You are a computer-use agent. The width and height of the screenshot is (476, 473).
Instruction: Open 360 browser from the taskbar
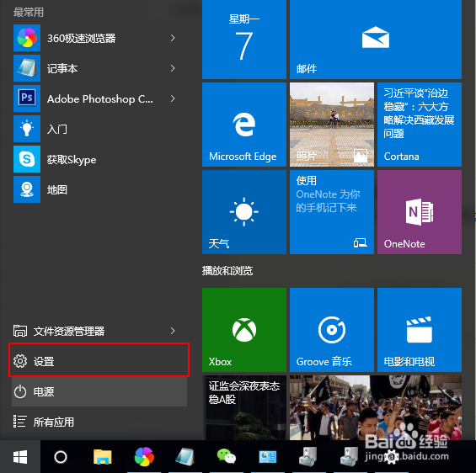click(x=144, y=457)
